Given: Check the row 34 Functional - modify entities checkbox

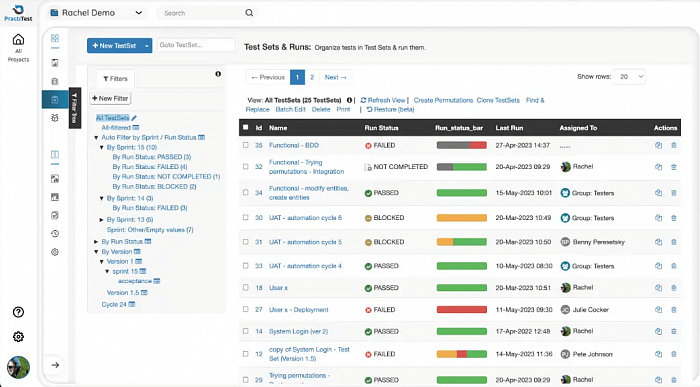Looking at the screenshot, I should click(x=246, y=192).
